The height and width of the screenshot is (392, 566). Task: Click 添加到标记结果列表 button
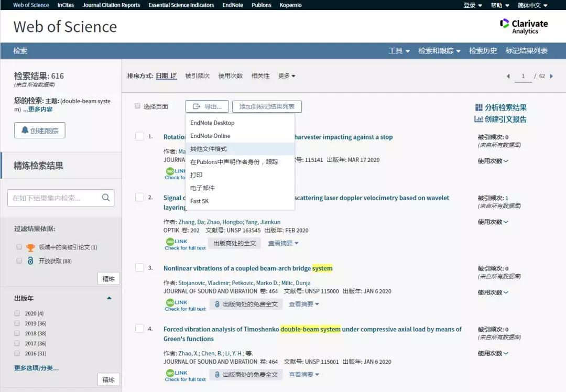pos(267,106)
